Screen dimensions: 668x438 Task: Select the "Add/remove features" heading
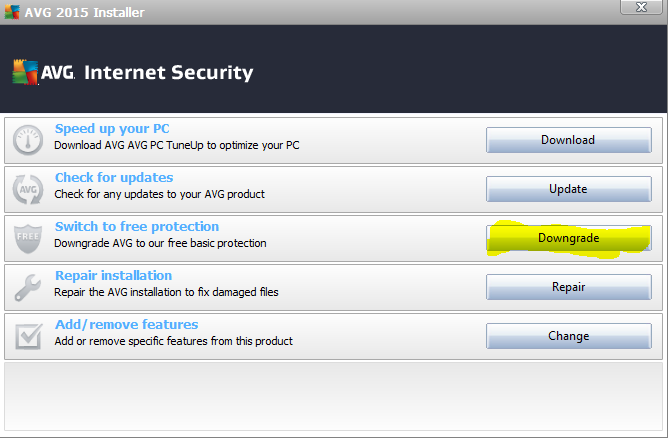pyautogui.click(x=126, y=325)
